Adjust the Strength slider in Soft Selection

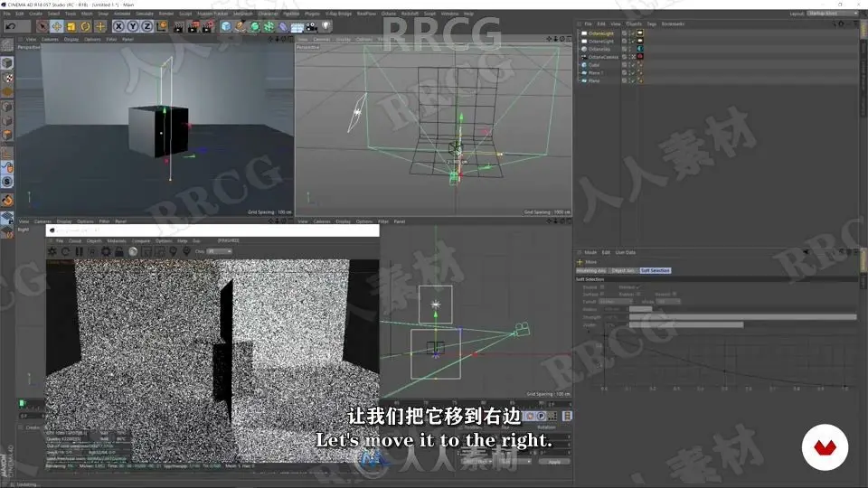(x=743, y=317)
